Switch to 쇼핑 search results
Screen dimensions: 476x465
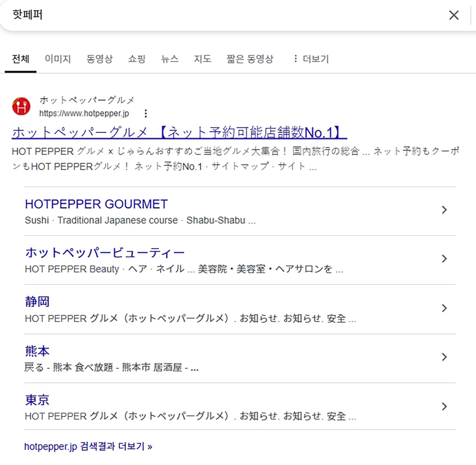tap(136, 58)
